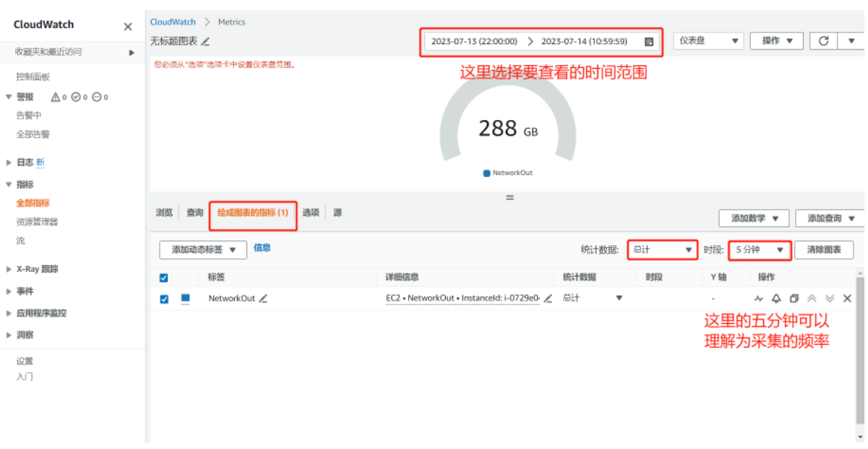Click the 清除图表 button
Image resolution: width=868 pixels, height=449 pixels.
(x=824, y=249)
